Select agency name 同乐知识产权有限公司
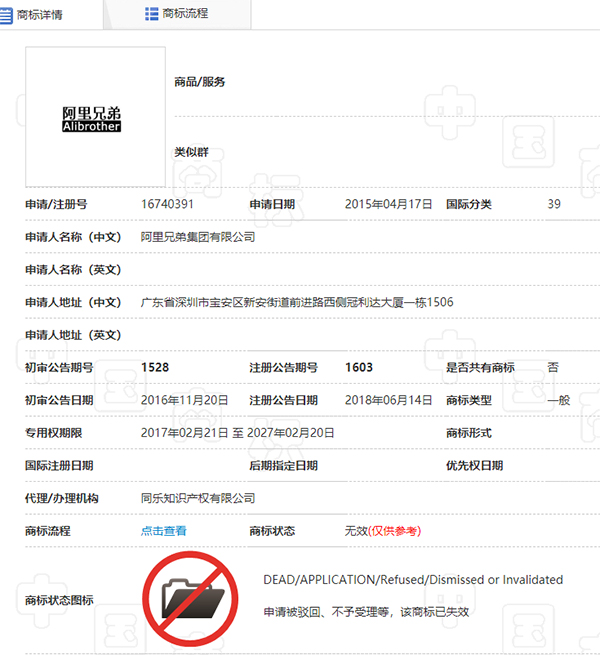Image resolution: width=600 pixels, height=655 pixels. [198, 498]
